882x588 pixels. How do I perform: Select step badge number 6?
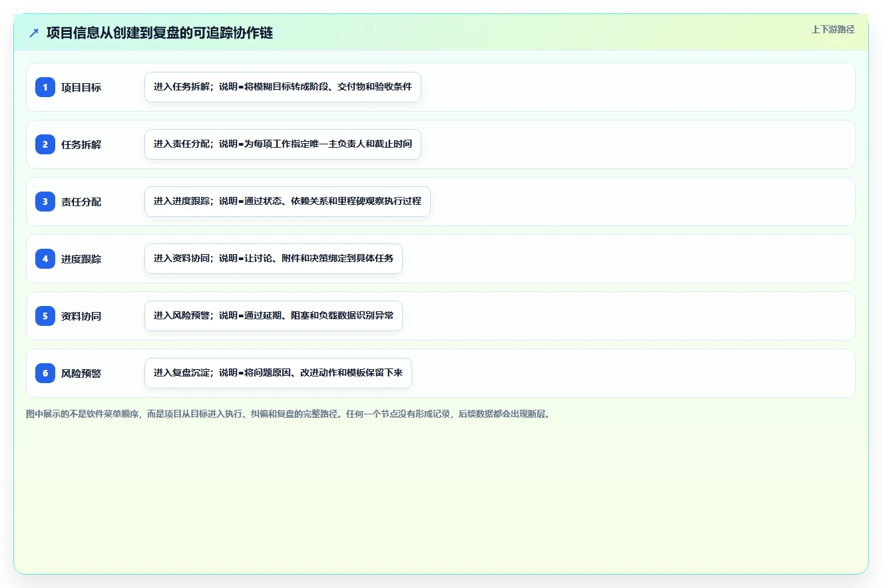click(45, 373)
